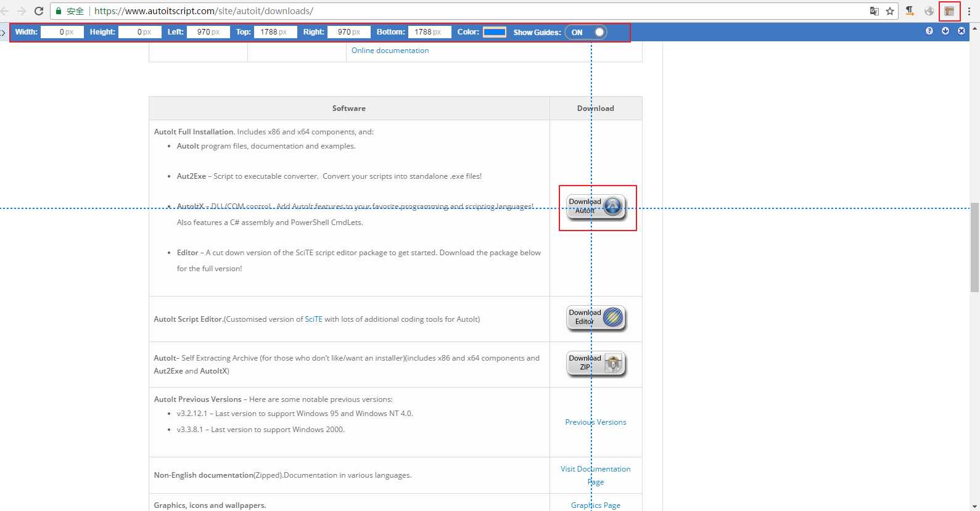Open the Graphics Page link
This screenshot has height=511, width=980.
(596, 505)
